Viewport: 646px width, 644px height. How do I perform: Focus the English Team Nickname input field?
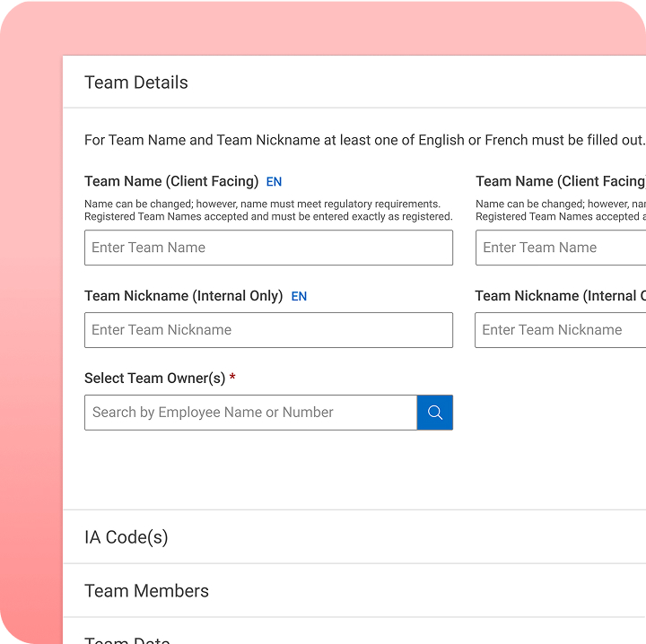[x=268, y=330]
